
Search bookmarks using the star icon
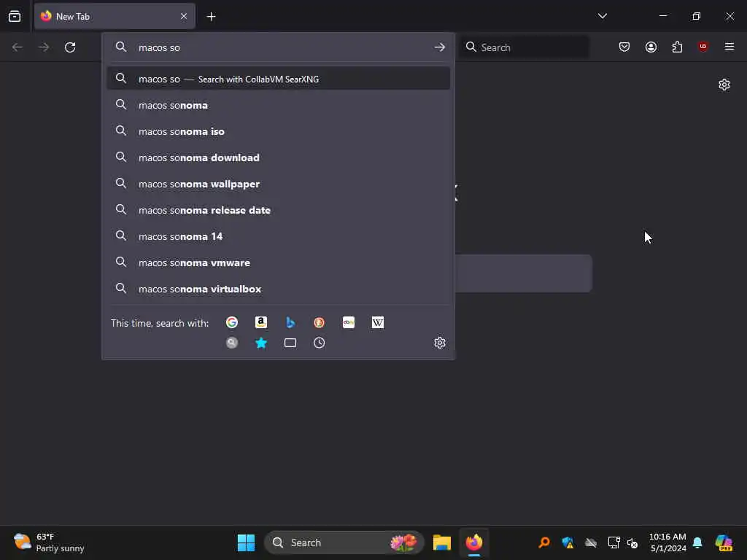click(261, 343)
